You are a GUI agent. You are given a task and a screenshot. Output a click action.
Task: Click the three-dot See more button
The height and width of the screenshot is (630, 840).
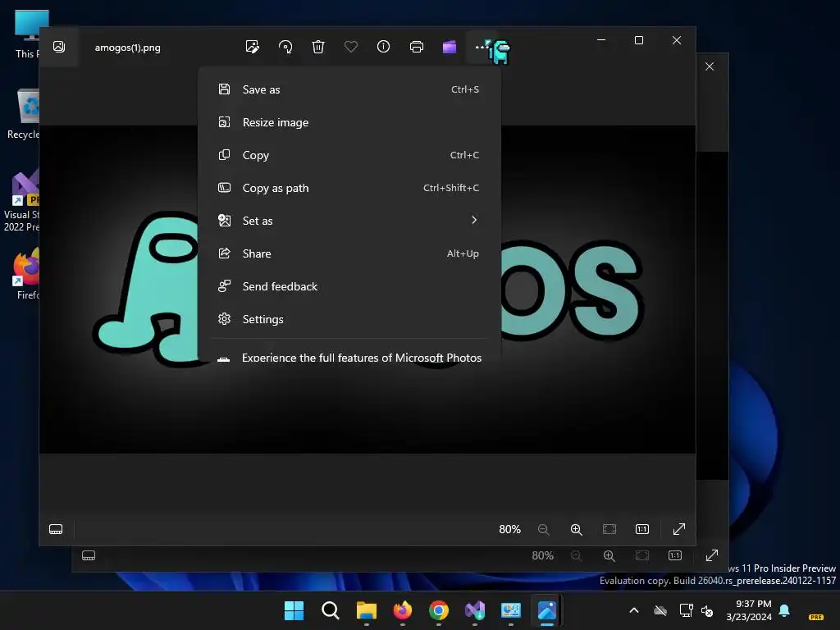[x=481, y=47]
